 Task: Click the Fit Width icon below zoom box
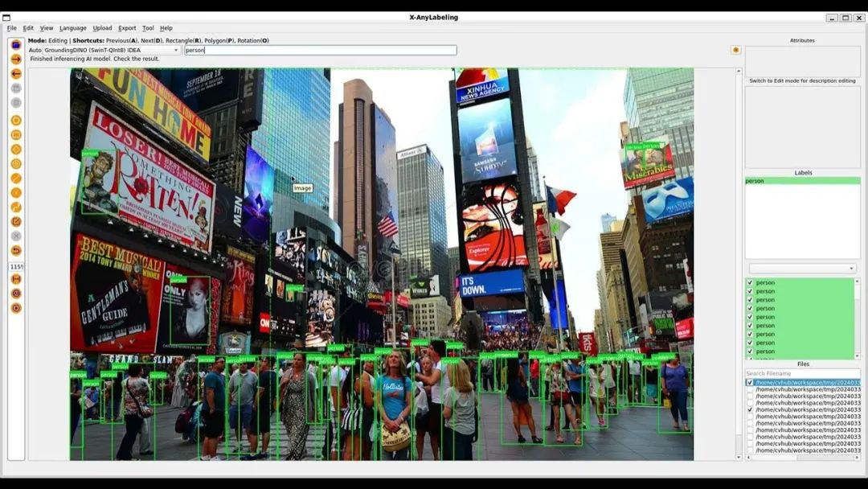click(x=16, y=279)
